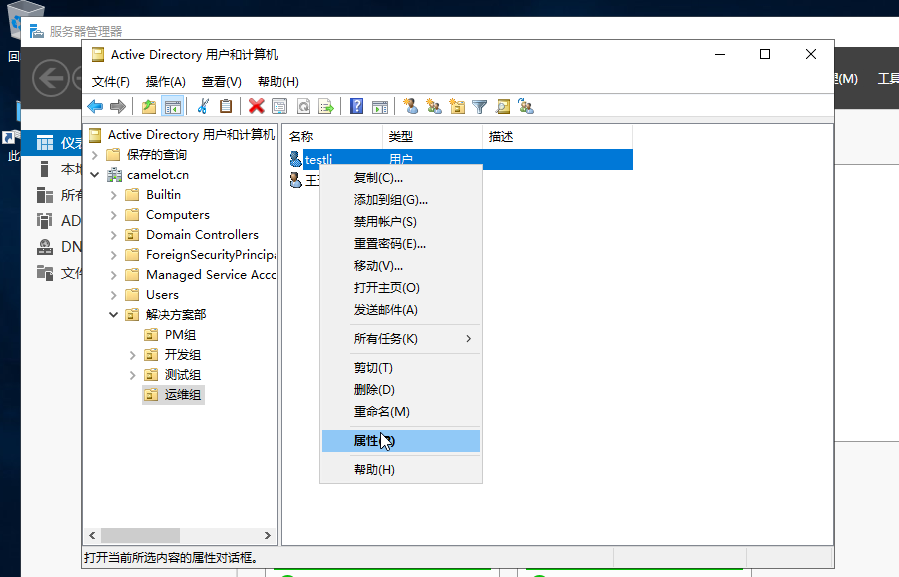The image size is (899, 577).
Task: Expand the 保存的查询 node
Action: click(95, 155)
